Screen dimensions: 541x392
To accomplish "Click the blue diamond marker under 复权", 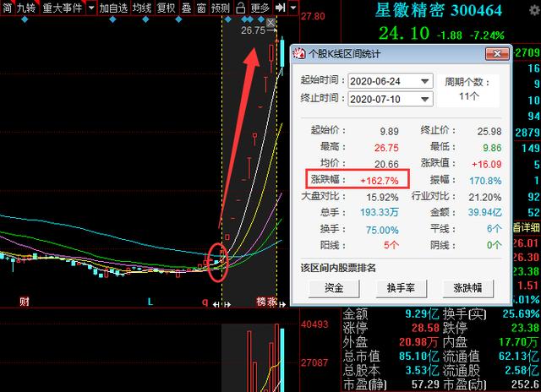I will pos(178,19).
